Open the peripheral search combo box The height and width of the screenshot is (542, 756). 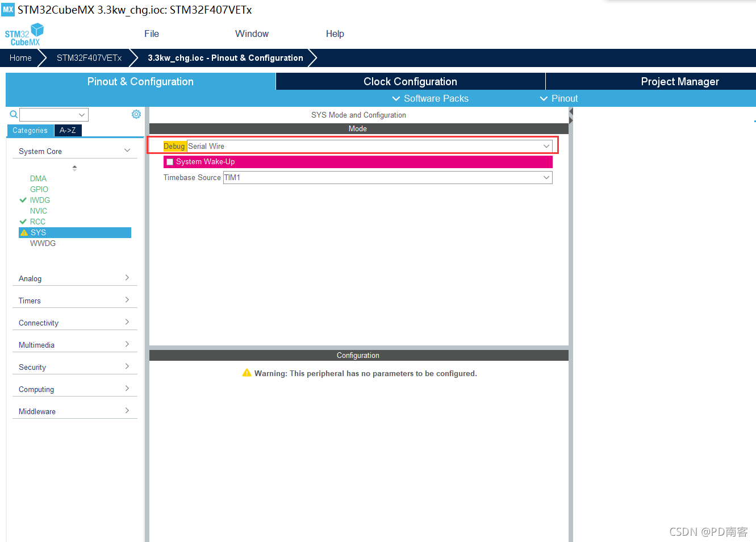pyautogui.click(x=54, y=115)
